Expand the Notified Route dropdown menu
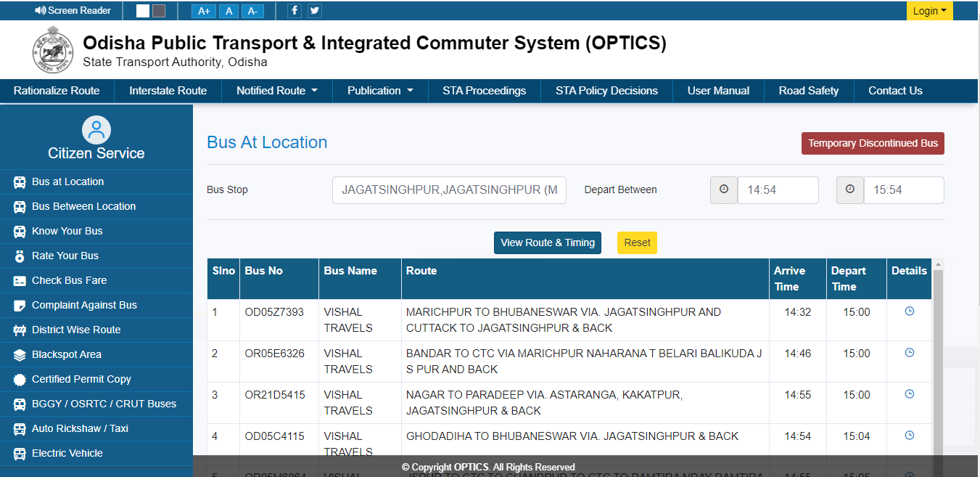The height and width of the screenshot is (477, 980). click(277, 91)
